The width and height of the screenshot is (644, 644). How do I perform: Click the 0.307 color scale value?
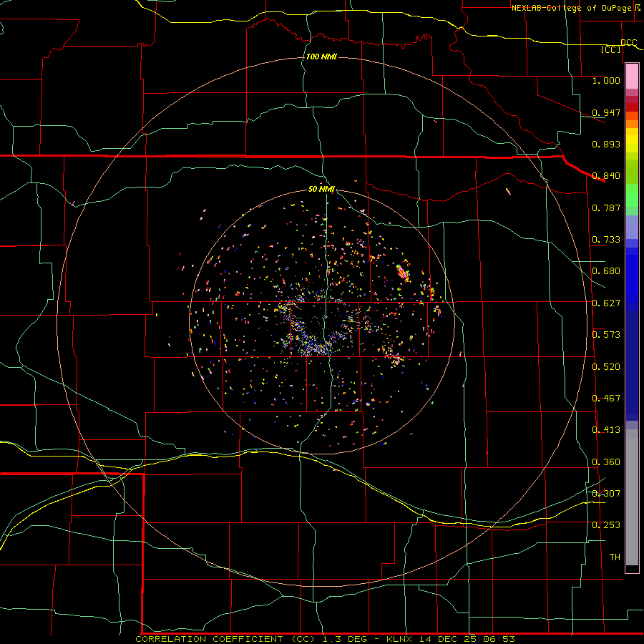(606, 494)
